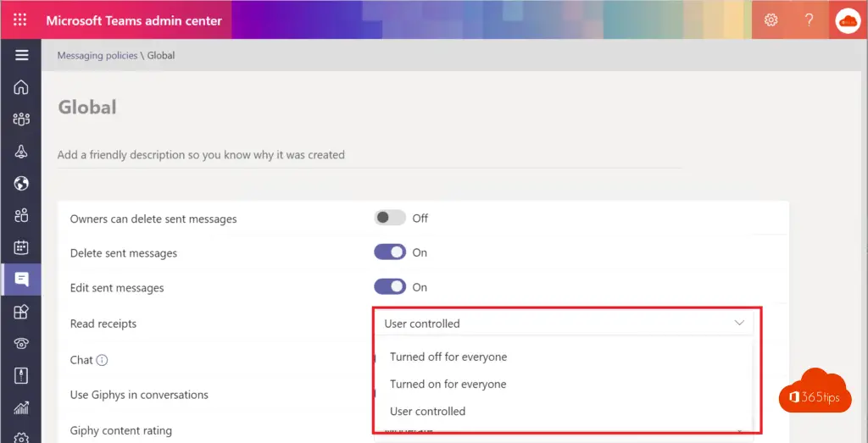Open Voice phone icon in sidebar
The height and width of the screenshot is (443, 868).
click(21, 344)
